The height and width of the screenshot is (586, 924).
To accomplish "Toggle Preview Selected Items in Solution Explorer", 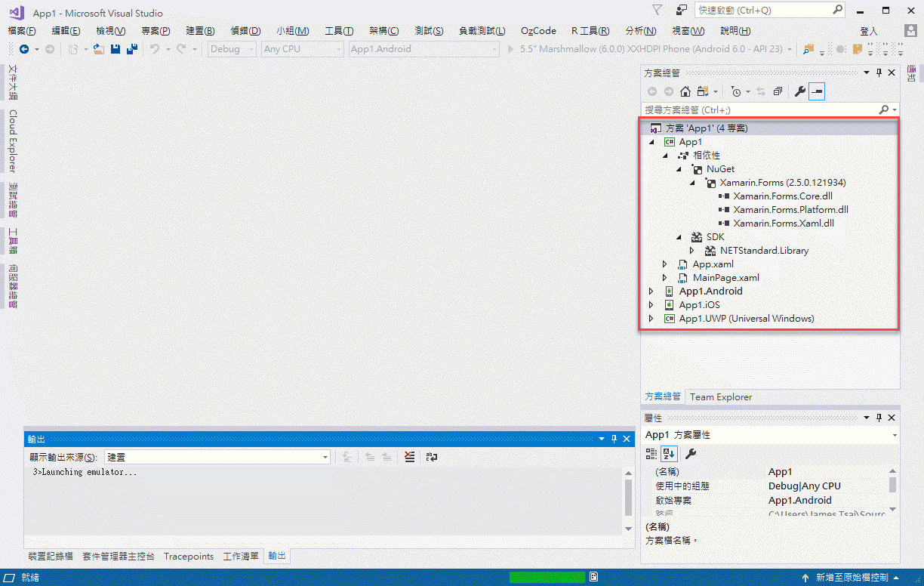I will 818,91.
